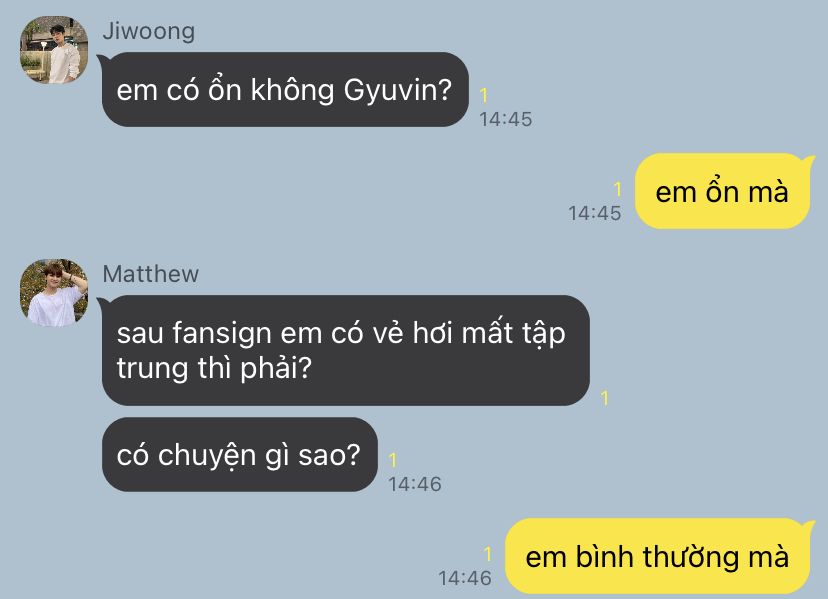Viewport: 828px width, 599px height.
Task: Click unread count beside Jiwoong's message
Action: pos(484,96)
